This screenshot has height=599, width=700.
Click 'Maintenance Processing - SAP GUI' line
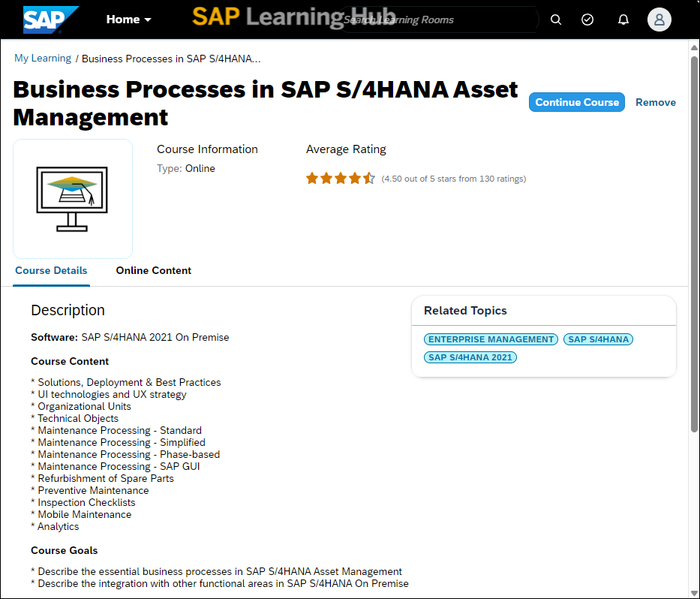(116, 466)
